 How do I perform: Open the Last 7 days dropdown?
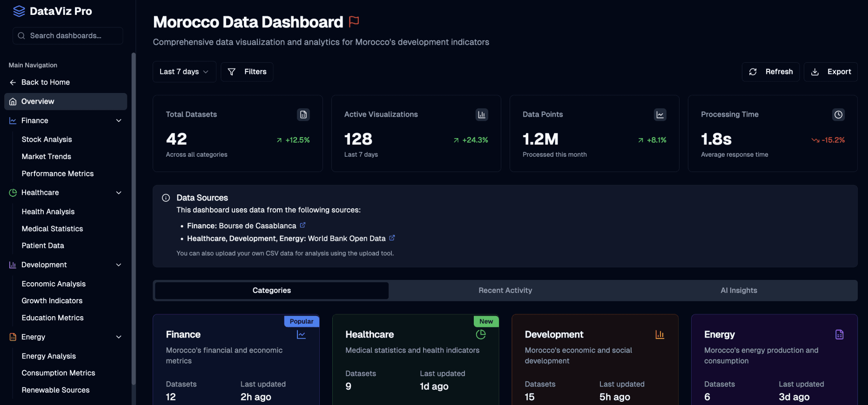point(184,72)
